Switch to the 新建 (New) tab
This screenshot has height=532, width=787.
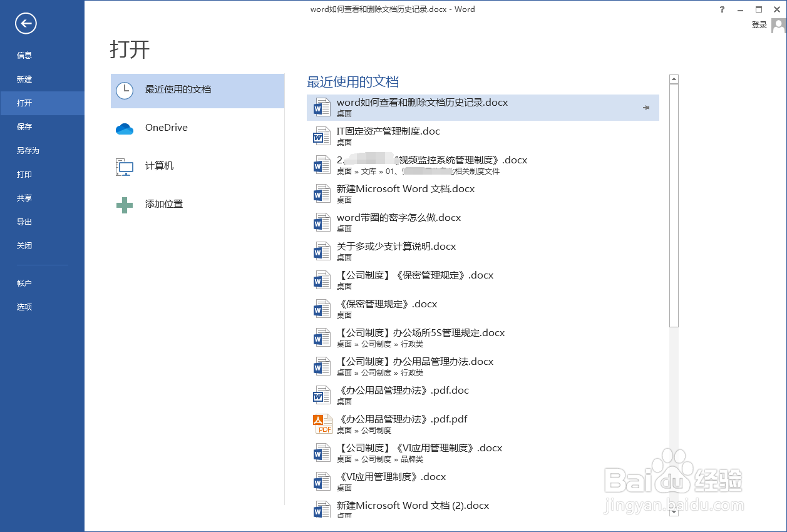pos(24,79)
